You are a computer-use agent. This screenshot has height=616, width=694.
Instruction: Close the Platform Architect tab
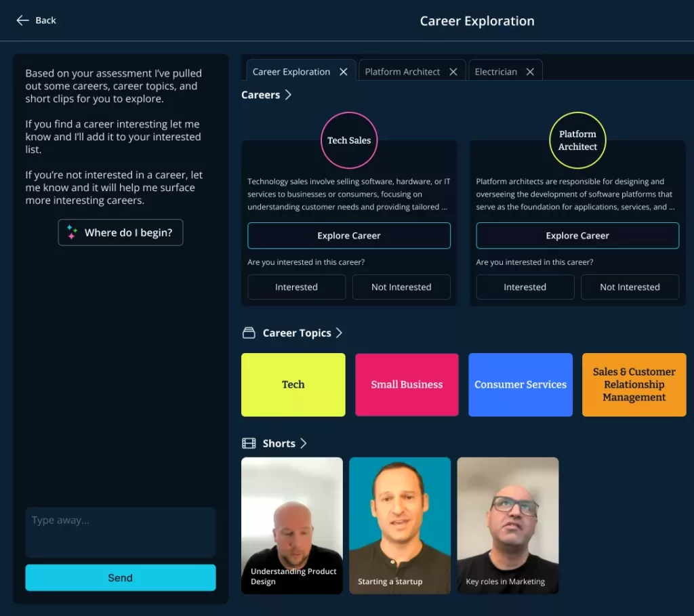[x=453, y=70]
